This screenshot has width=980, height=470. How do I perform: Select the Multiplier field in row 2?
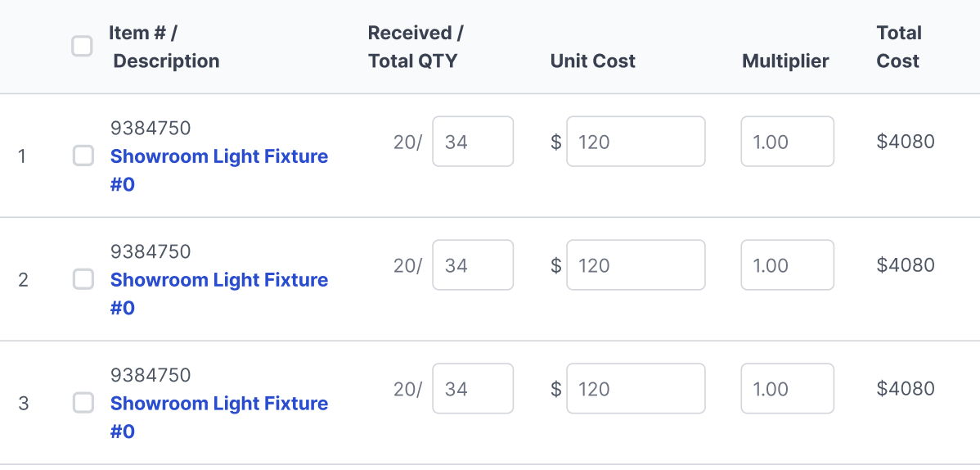pyautogui.click(x=787, y=265)
